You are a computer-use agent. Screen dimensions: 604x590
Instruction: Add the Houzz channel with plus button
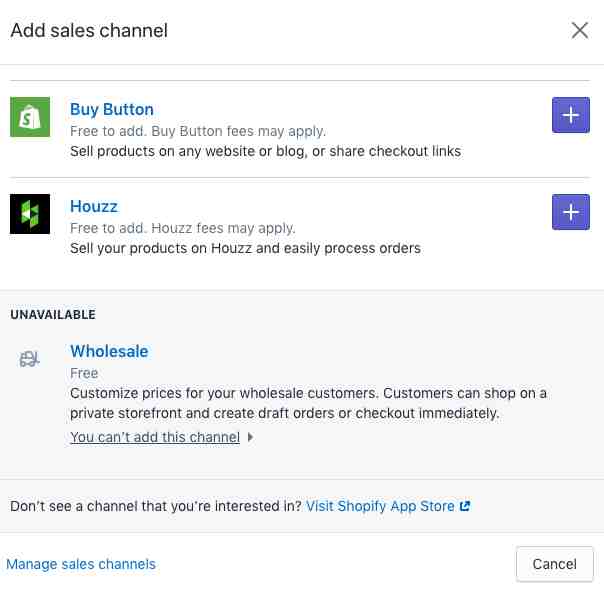(570, 212)
